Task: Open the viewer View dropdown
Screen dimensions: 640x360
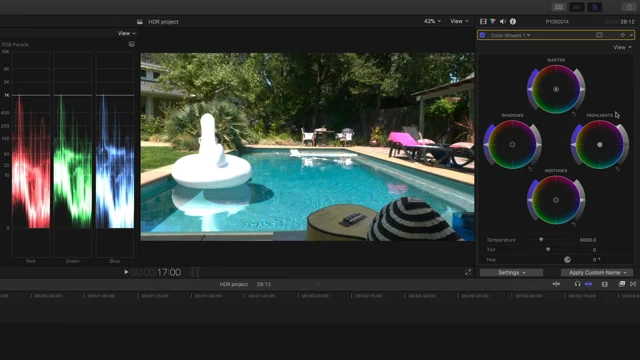Action: [459, 21]
